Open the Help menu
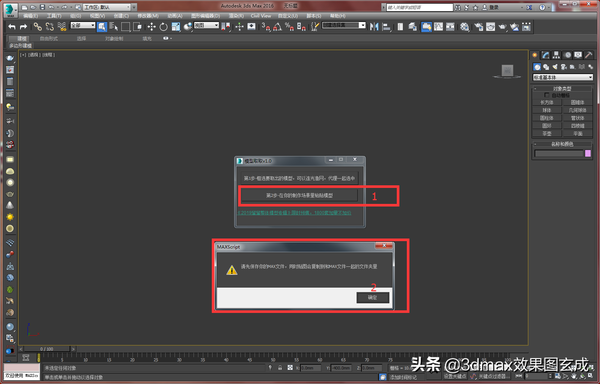600x384 pixels. pos(337,16)
